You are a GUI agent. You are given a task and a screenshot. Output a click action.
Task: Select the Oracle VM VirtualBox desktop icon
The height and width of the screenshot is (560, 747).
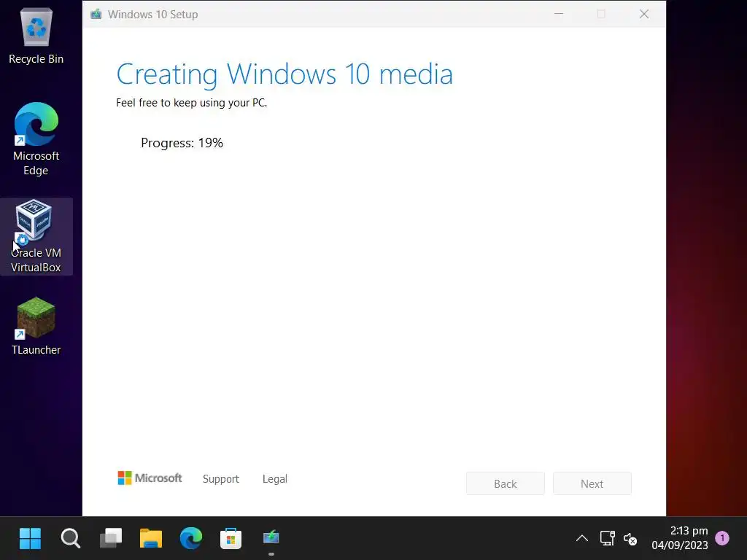pyautogui.click(x=36, y=236)
